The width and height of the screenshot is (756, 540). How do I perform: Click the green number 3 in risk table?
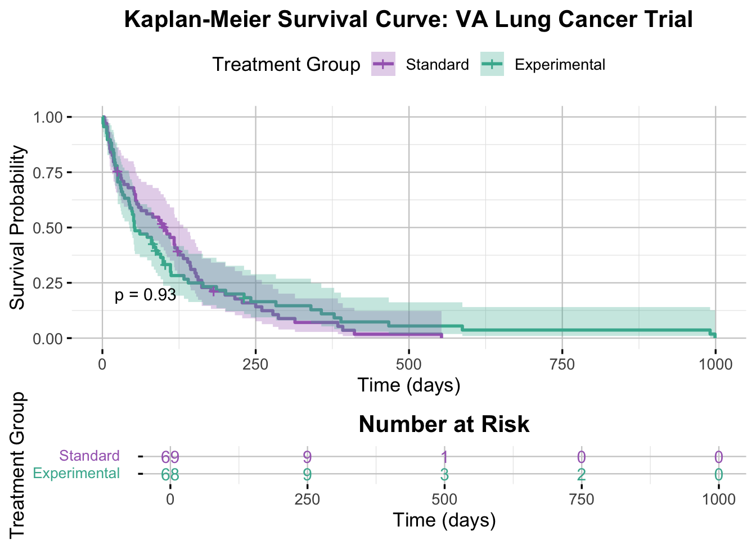coord(444,475)
